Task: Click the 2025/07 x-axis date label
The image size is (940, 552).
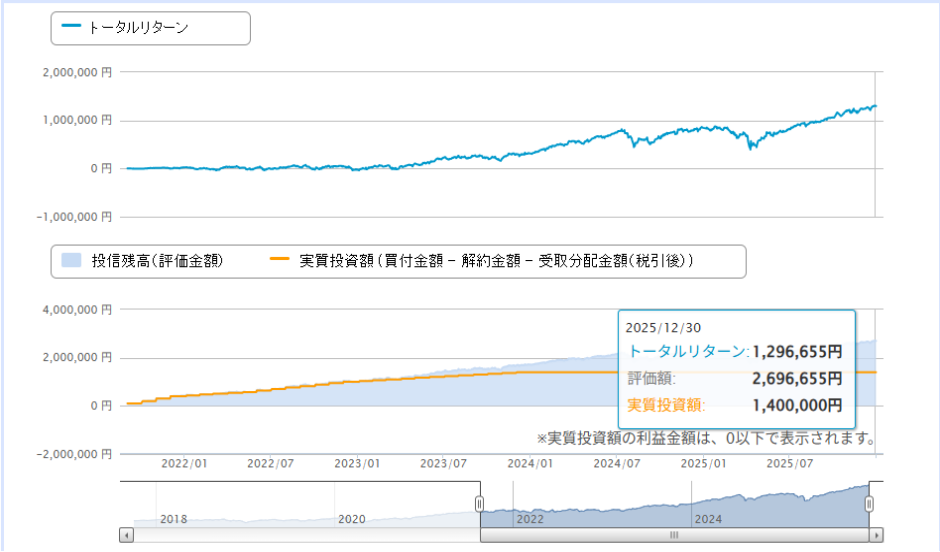Action: (788, 464)
